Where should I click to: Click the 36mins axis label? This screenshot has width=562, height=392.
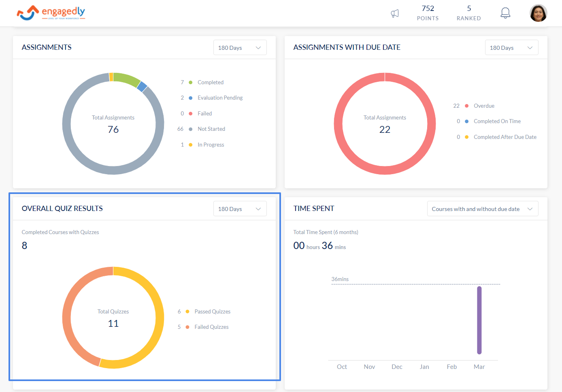pos(340,279)
